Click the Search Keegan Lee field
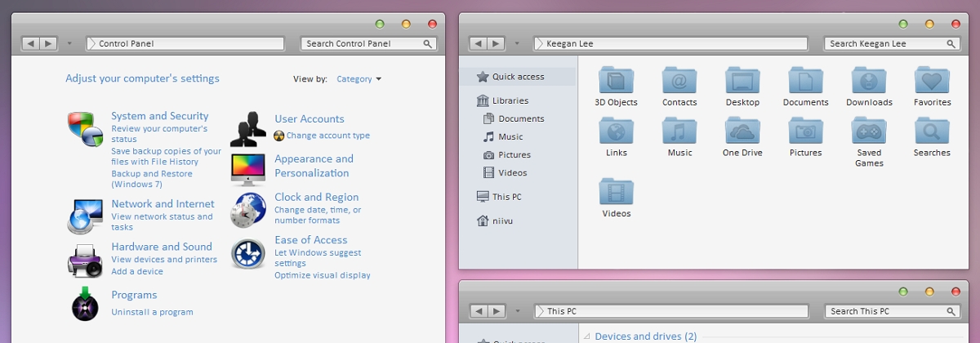The height and width of the screenshot is (343, 980). coord(892,44)
